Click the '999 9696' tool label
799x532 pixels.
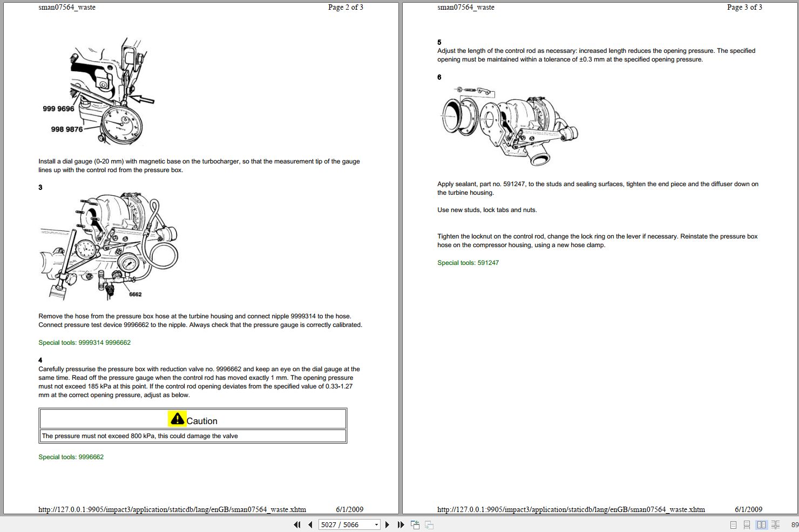[58, 108]
